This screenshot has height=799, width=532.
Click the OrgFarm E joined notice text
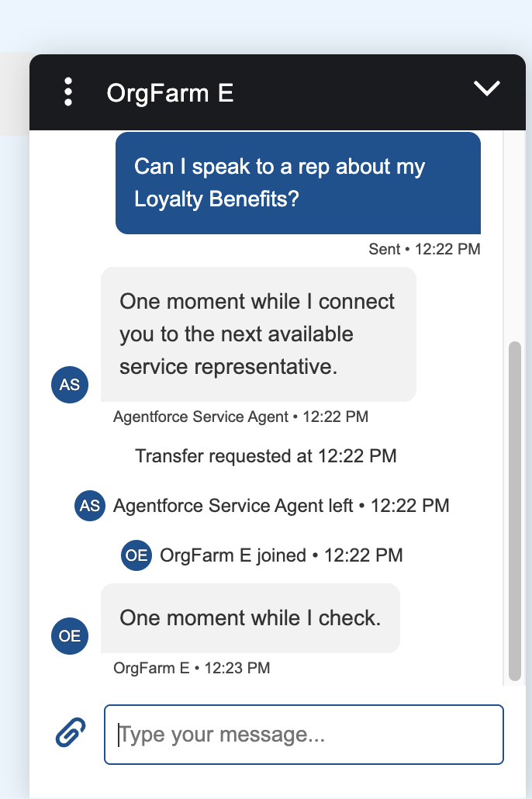tap(281, 555)
